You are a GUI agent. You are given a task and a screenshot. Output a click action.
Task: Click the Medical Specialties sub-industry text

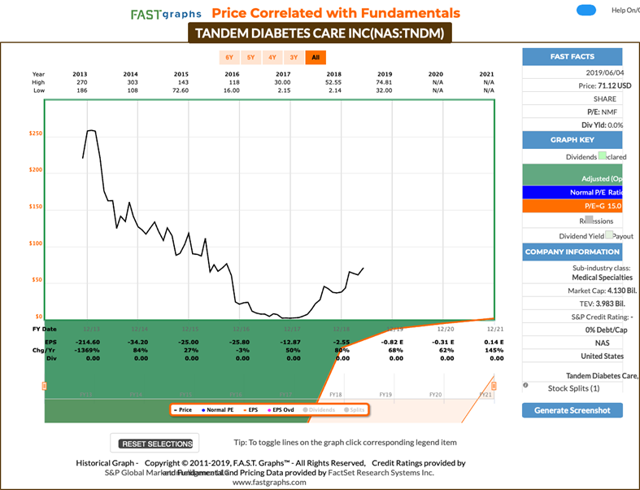coord(602,278)
